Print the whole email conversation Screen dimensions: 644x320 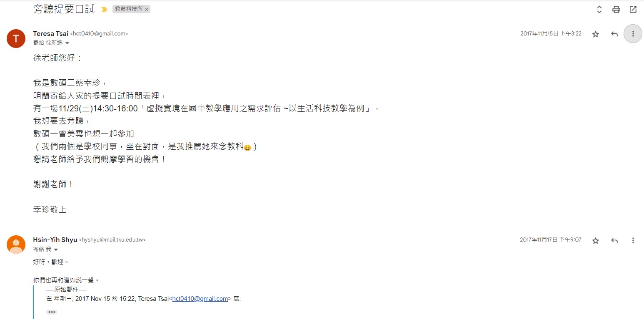[616, 9]
